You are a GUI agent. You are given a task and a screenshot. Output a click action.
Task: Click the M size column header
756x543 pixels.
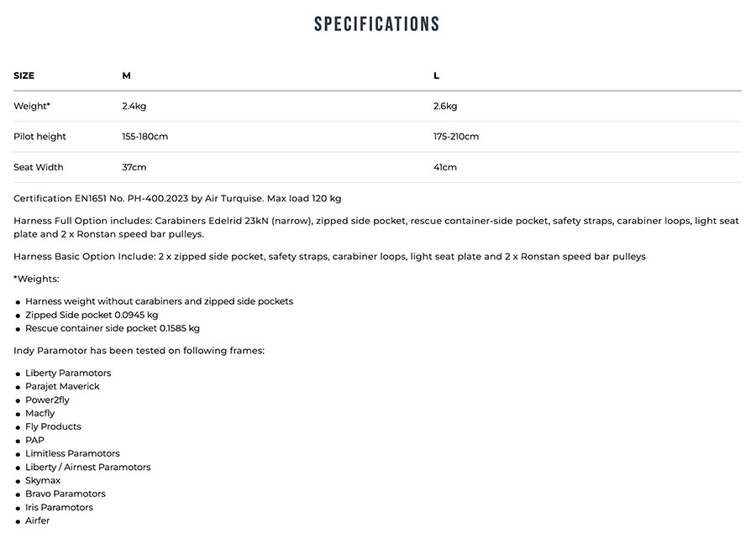click(x=127, y=76)
